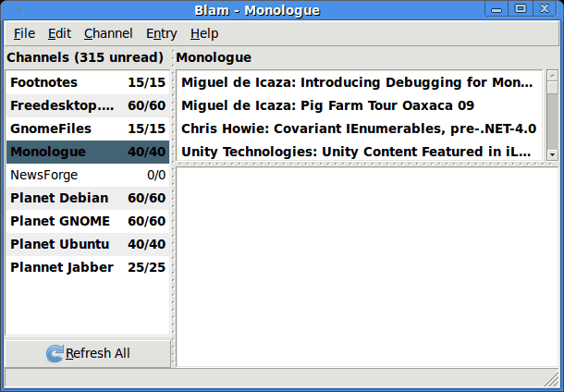Open Unity Technologies Unity Content entry
The width and height of the screenshot is (564, 392).
pos(360,152)
